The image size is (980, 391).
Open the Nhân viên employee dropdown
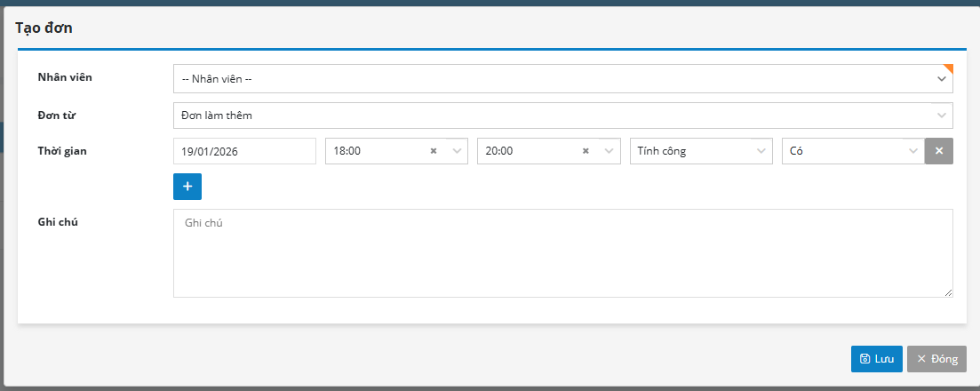[x=562, y=78]
